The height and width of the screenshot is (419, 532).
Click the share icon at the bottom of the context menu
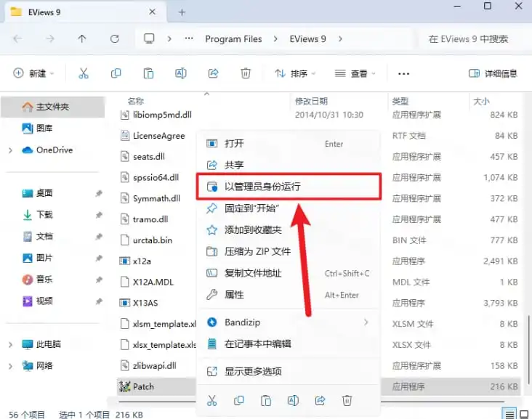320,401
